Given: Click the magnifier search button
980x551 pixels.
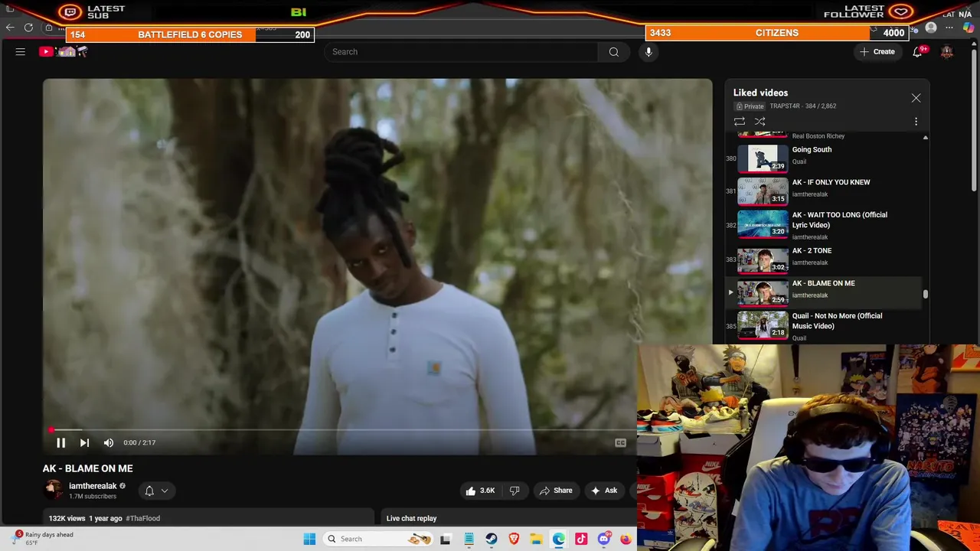Looking at the screenshot, I should [x=613, y=51].
